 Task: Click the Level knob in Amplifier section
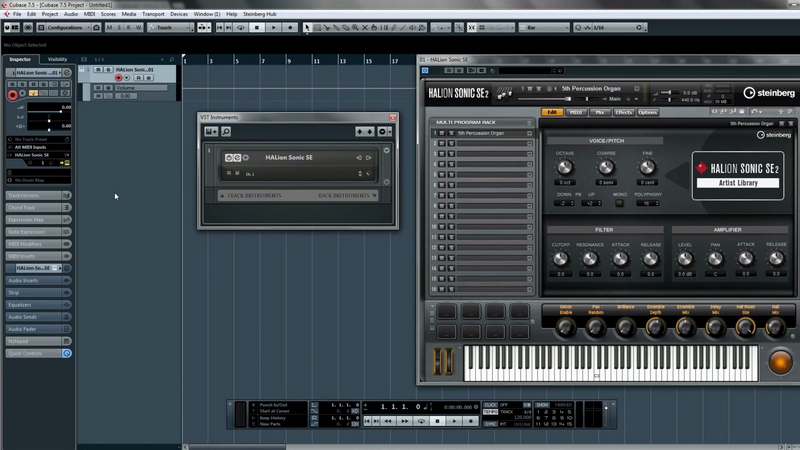[685, 259]
